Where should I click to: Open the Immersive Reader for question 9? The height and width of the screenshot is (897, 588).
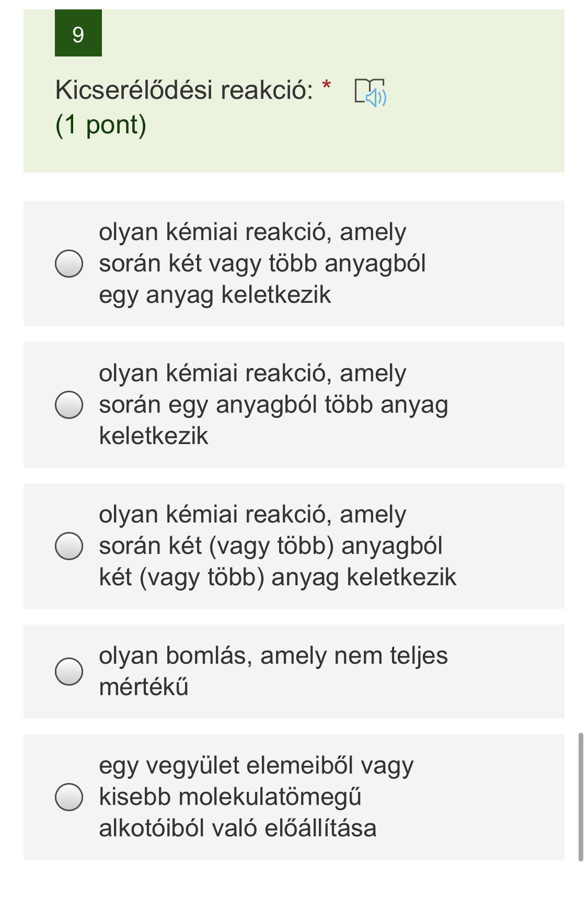click(x=370, y=93)
